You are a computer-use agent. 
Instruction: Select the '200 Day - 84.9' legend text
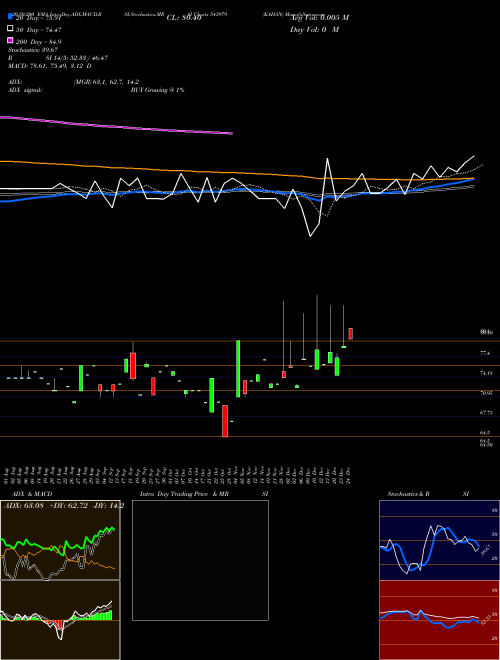click(x=39, y=42)
